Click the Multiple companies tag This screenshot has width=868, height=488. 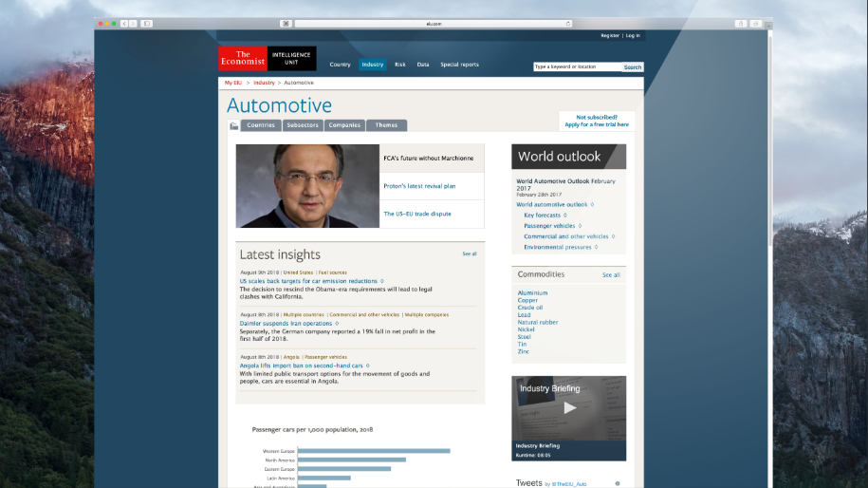(427, 314)
